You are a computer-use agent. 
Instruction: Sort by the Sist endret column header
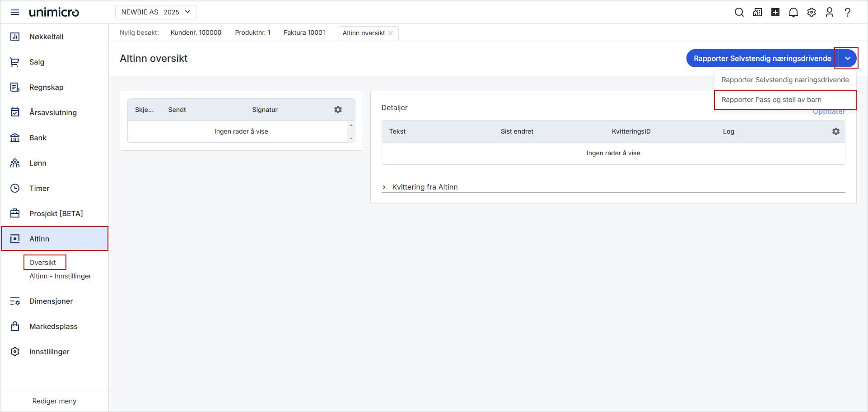517,131
